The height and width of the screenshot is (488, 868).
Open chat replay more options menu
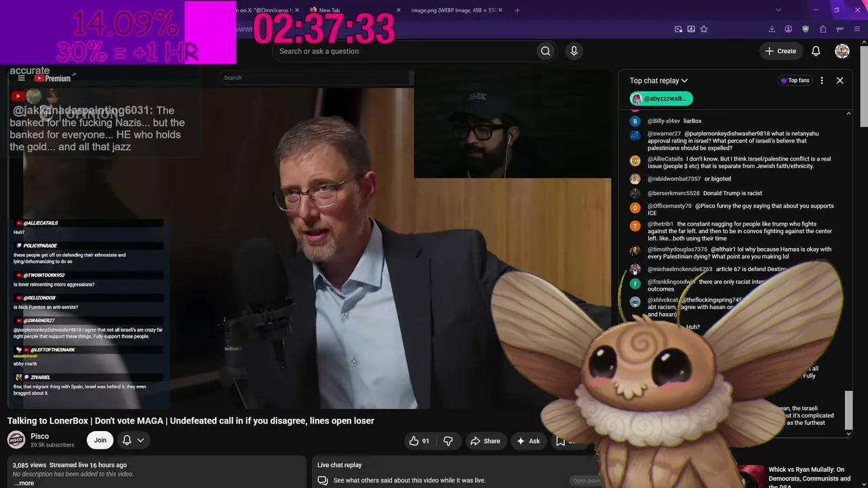click(x=822, y=81)
